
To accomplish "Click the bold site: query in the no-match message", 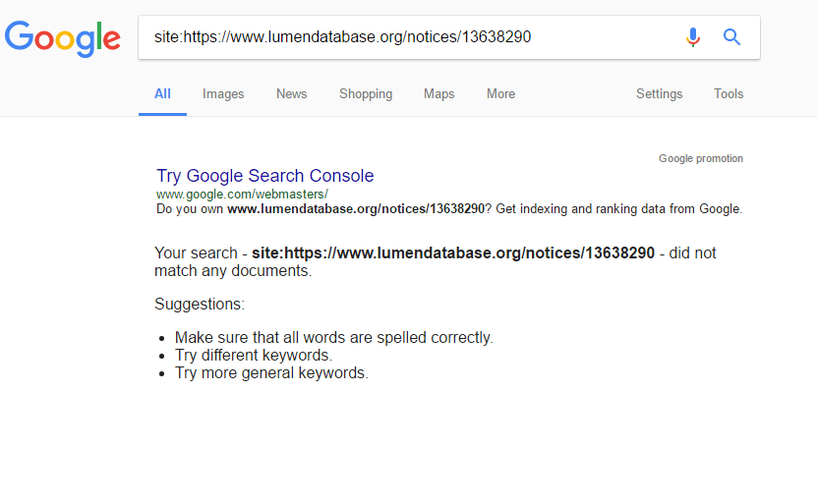I will 453,252.
